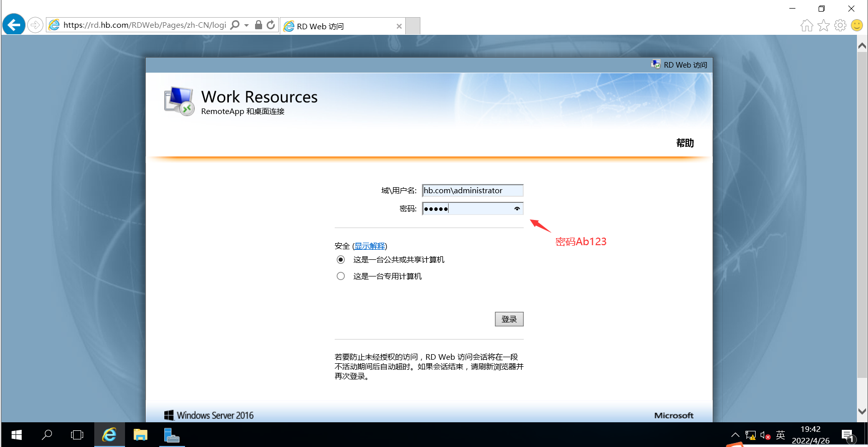Open the Favorites star menu
The image size is (868, 447).
(x=824, y=25)
